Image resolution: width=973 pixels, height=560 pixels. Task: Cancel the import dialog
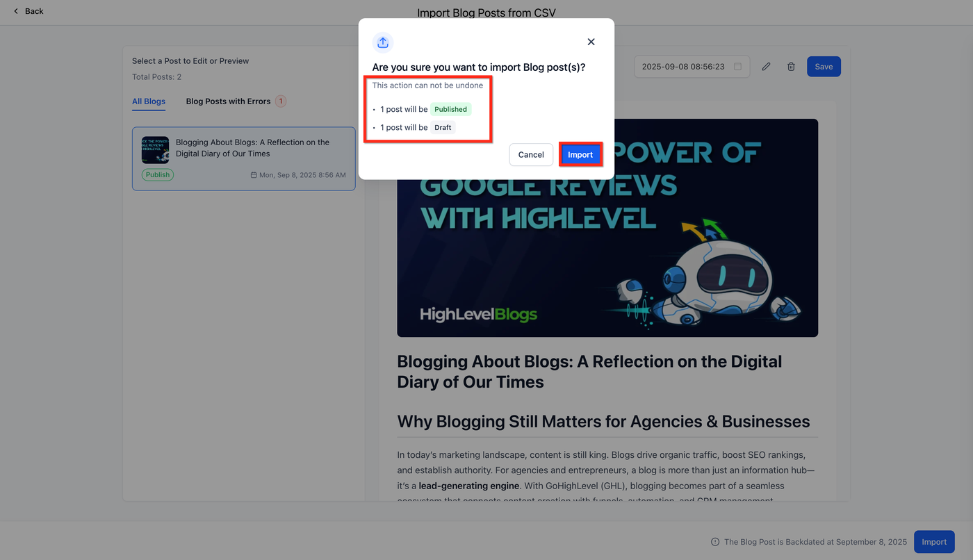point(531,155)
